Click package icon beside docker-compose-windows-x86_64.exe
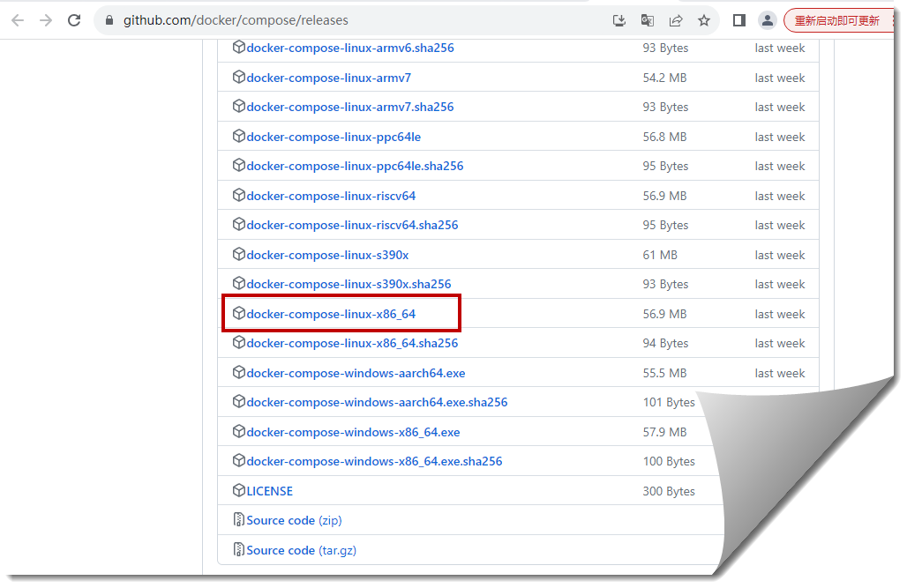This screenshot has width=907, height=588. tap(239, 431)
